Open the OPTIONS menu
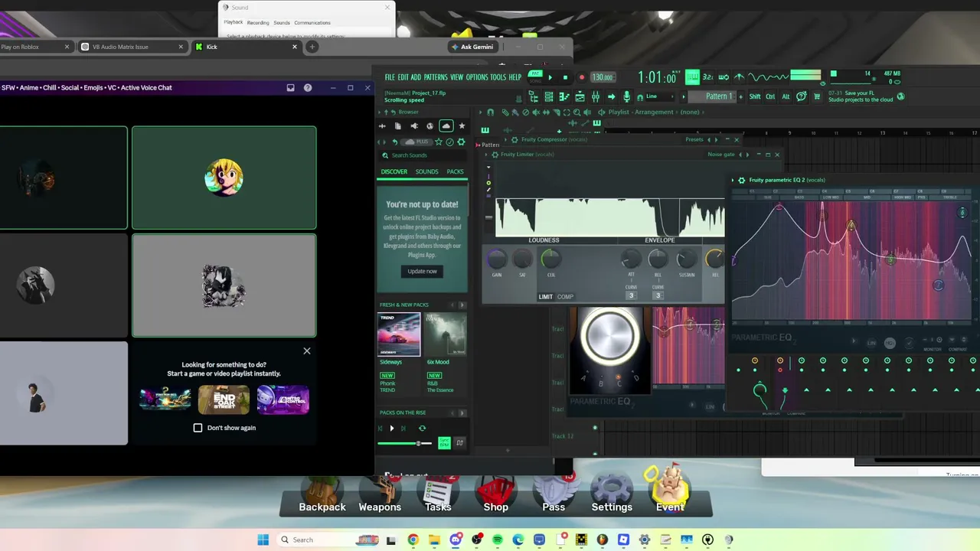980x551 pixels. 477,77
